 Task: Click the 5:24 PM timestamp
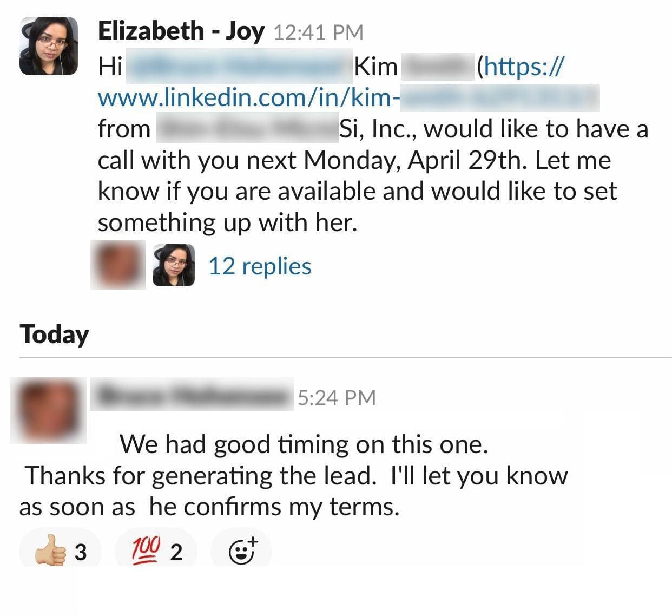point(336,398)
